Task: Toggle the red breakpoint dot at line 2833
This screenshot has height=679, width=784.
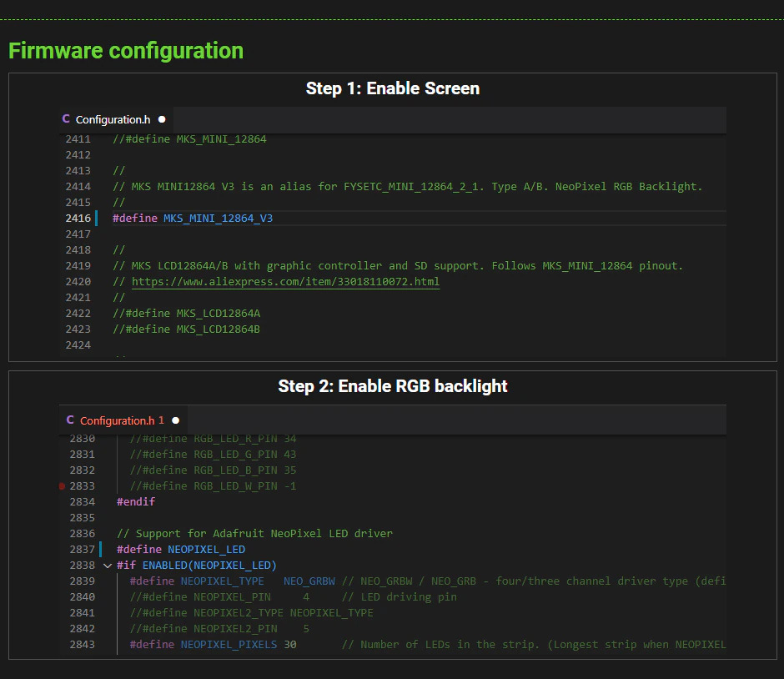Action: (62, 486)
